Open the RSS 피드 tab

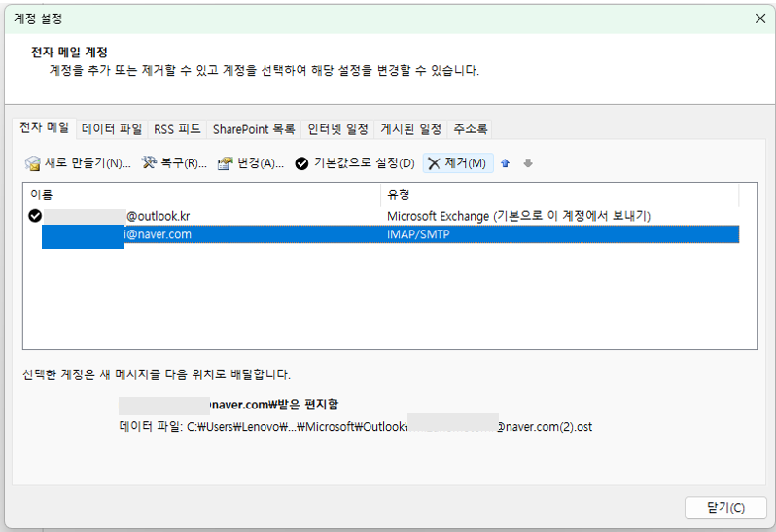(x=177, y=129)
